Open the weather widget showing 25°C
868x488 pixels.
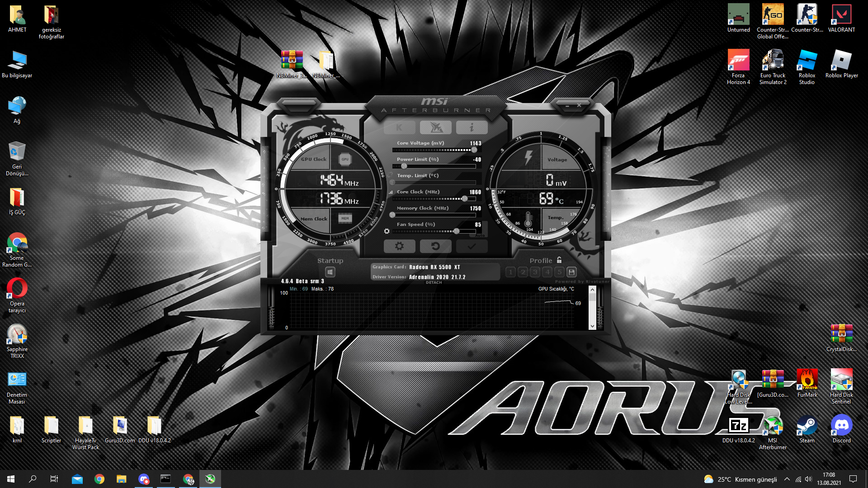tap(741, 479)
